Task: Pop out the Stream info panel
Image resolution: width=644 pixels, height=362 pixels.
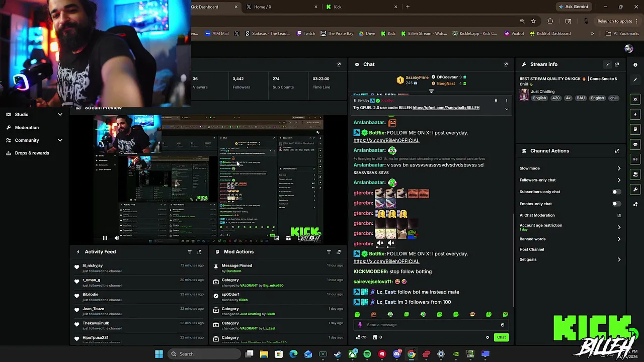Action: pyautogui.click(x=617, y=64)
